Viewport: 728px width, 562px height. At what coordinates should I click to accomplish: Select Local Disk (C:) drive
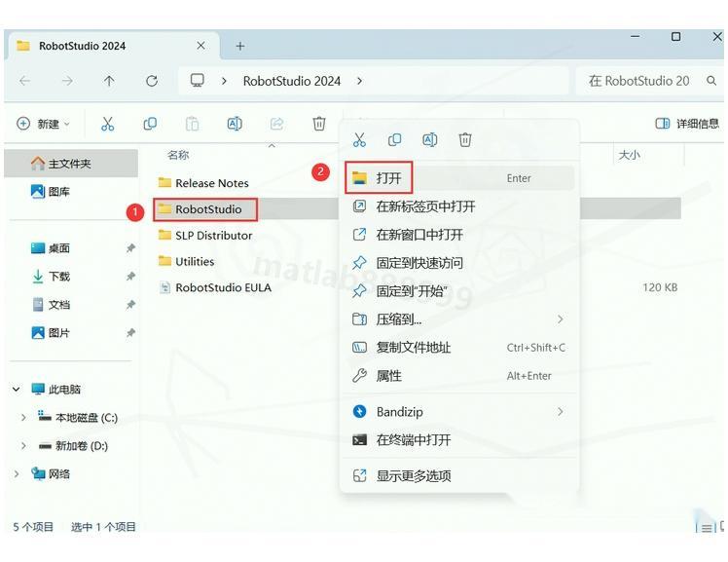point(78,418)
